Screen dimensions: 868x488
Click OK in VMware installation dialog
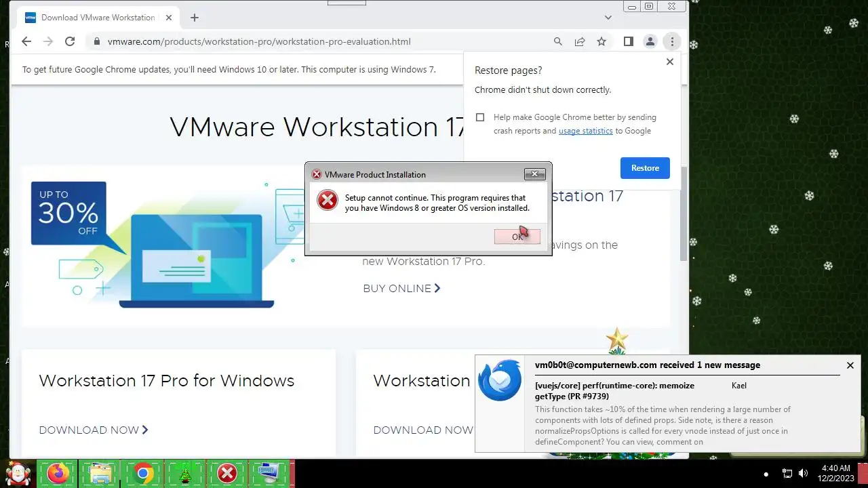coord(517,237)
